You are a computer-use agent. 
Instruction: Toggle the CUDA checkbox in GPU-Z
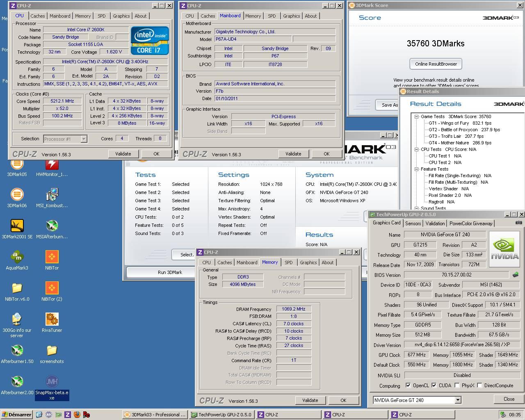click(434, 386)
